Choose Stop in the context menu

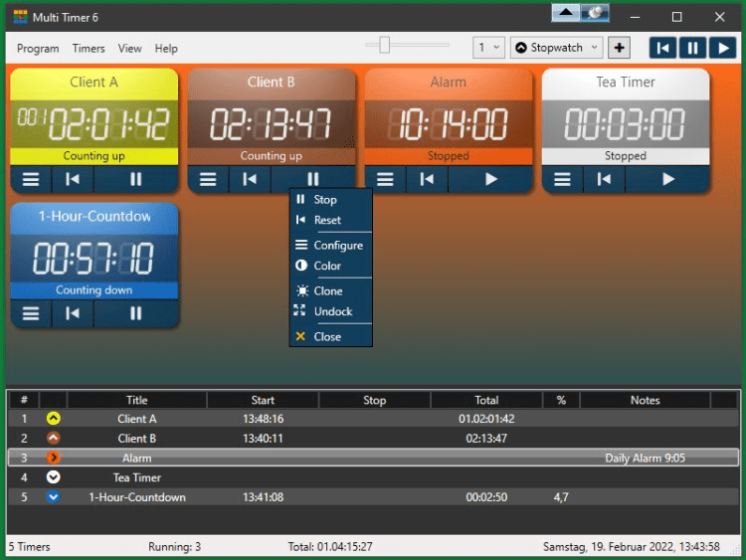[x=330, y=200]
